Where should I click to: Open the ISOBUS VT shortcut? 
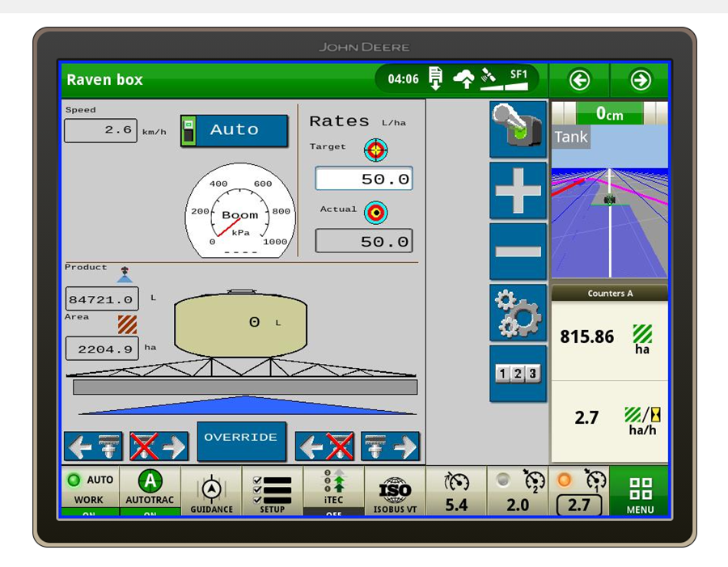tap(395, 491)
